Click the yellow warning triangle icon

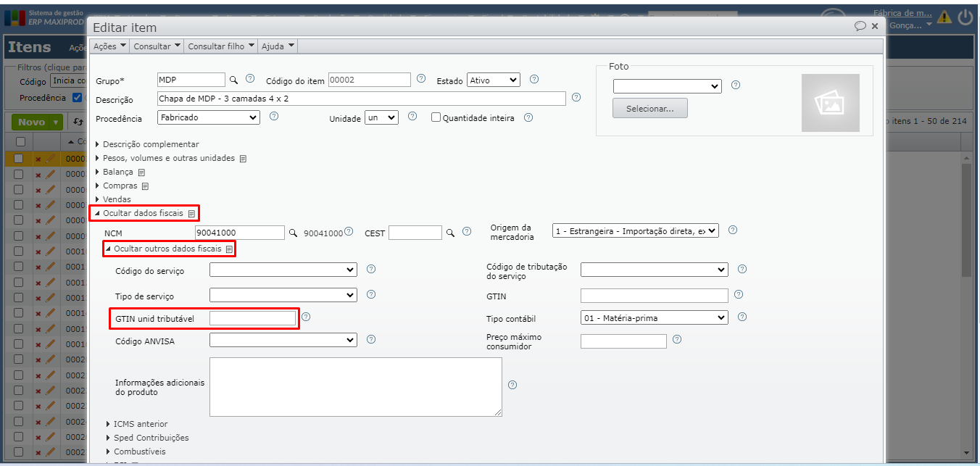(x=944, y=17)
